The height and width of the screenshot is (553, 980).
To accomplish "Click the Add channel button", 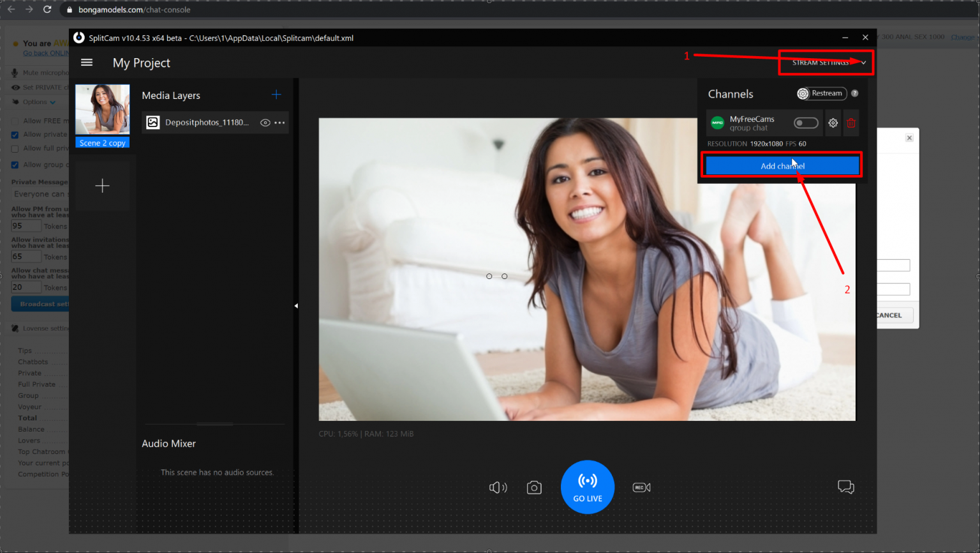I will pyautogui.click(x=782, y=165).
